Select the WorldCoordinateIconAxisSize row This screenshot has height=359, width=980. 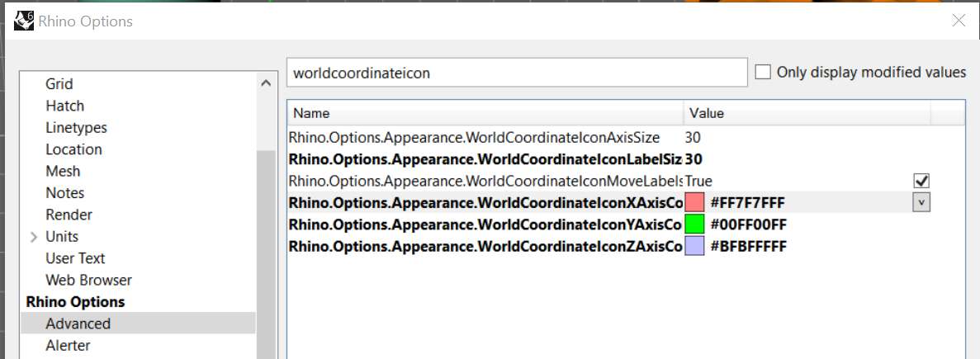[474, 138]
